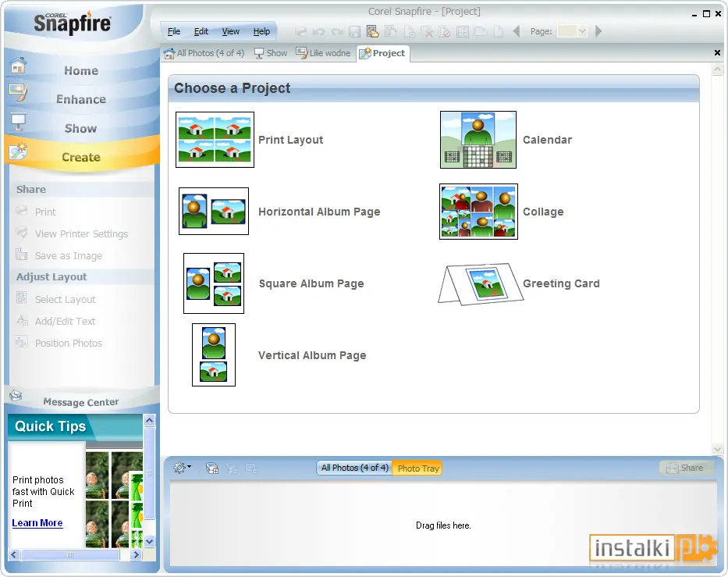Go to previous page arrow
The image size is (728, 577).
click(x=516, y=31)
